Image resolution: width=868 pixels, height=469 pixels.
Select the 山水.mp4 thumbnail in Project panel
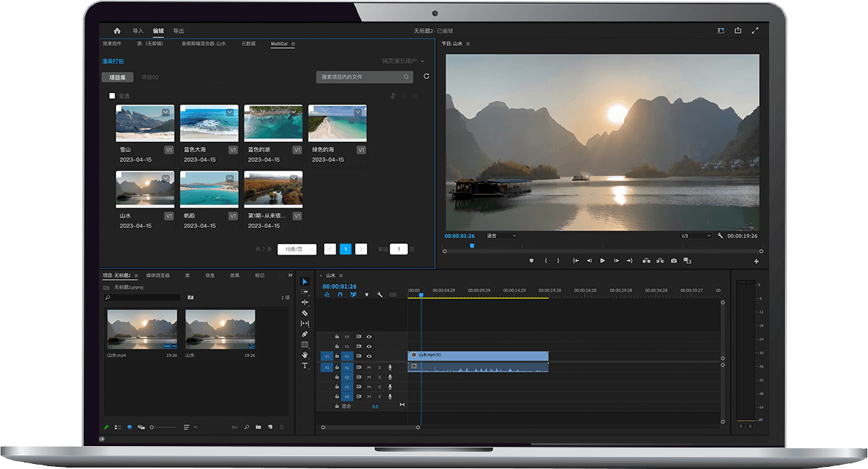(x=142, y=329)
